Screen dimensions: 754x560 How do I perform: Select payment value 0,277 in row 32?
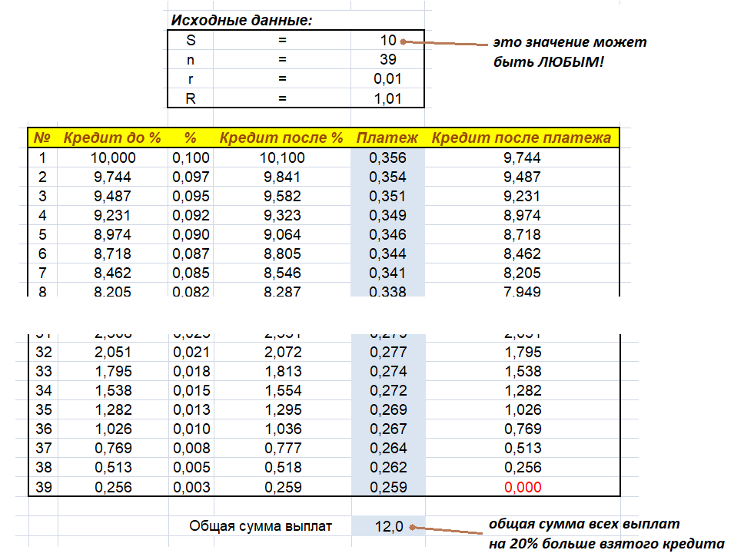coord(389,352)
